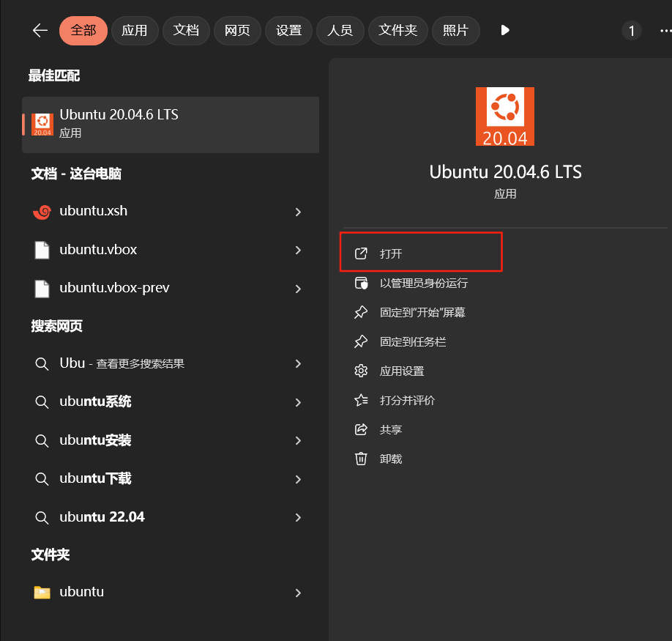This screenshot has height=641, width=672.
Task: Click the 应用设置 gear icon
Action: click(361, 371)
